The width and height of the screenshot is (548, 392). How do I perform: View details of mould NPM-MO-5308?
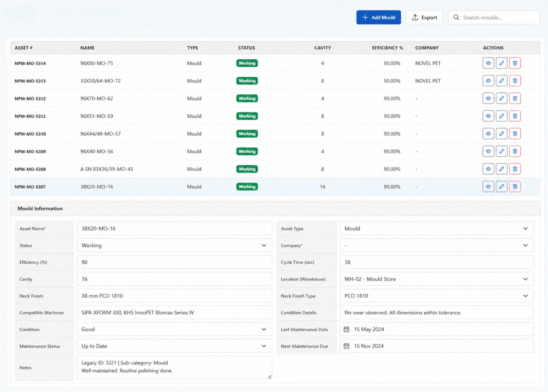pyautogui.click(x=488, y=169)
